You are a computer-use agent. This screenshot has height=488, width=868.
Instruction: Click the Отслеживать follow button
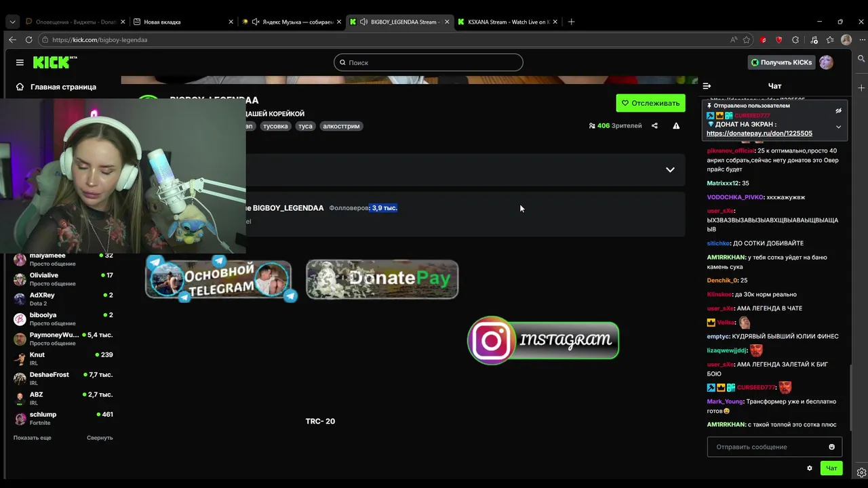[650, 103]
